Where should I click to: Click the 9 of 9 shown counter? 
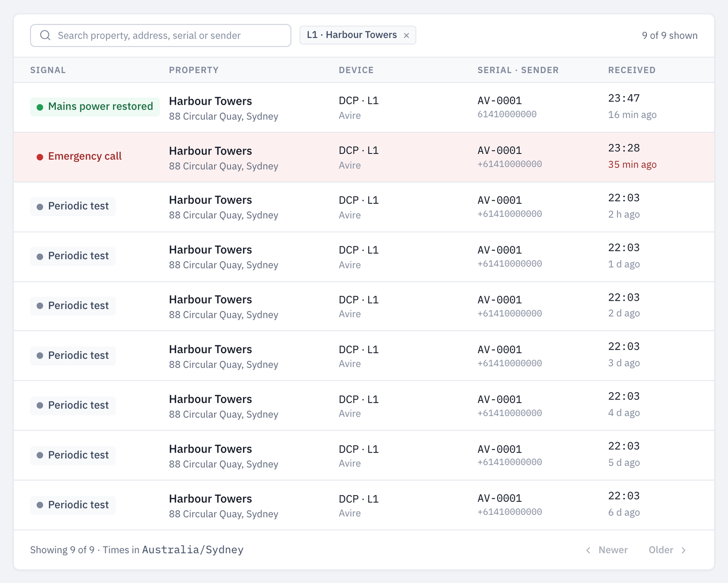point(670,35)
